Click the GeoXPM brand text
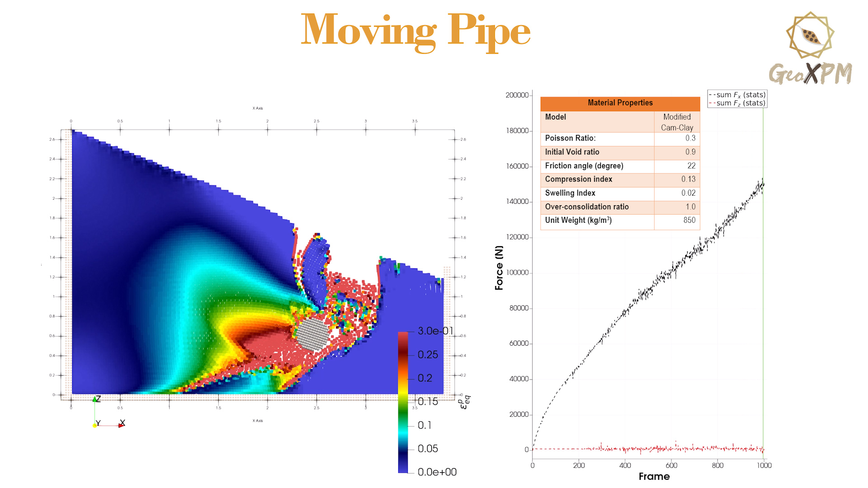 pyautogui.click(x=810, y=74)
